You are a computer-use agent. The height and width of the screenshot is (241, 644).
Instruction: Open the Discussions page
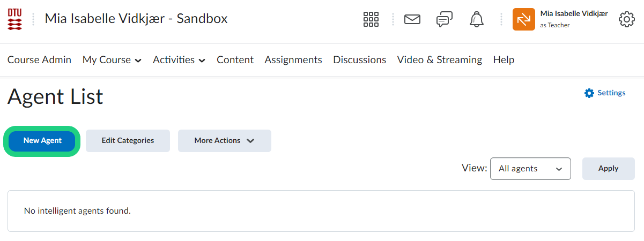(359, 60)
